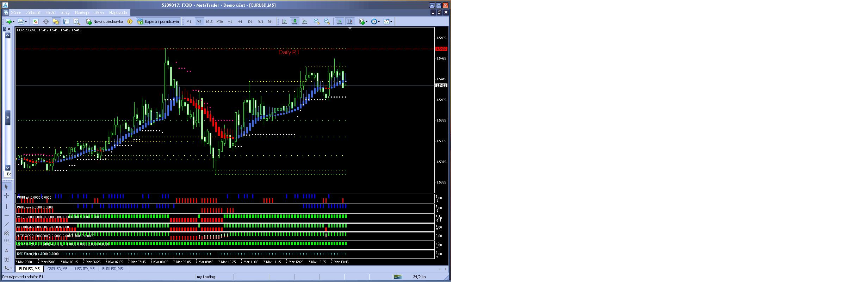The image size is (868, 293).
Task: Switch to the first EURUSD,M5 chart tab
Action: 29,269
